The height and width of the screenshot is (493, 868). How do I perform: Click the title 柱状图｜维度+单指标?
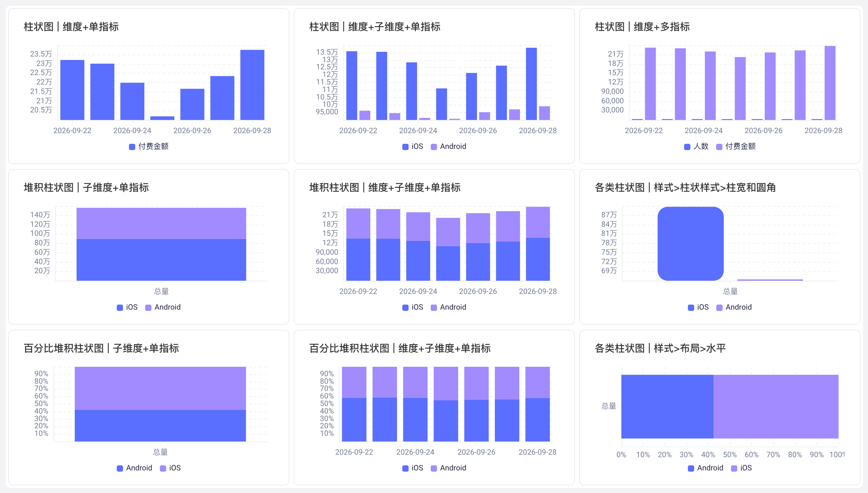(71, 27)
